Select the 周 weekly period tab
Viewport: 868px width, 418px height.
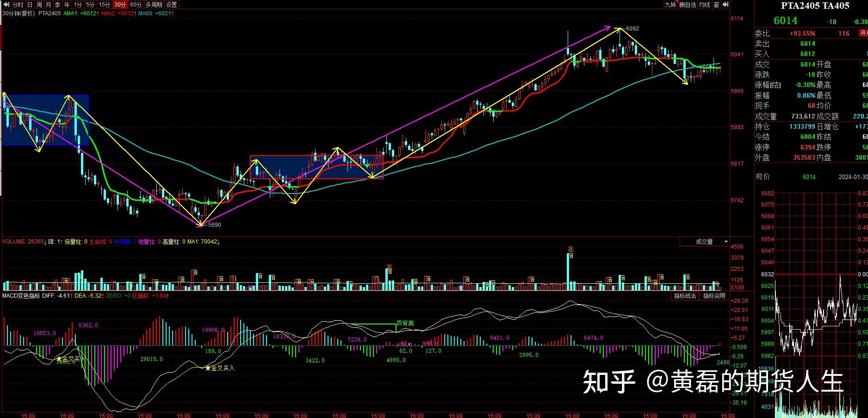tap(39, 5)
